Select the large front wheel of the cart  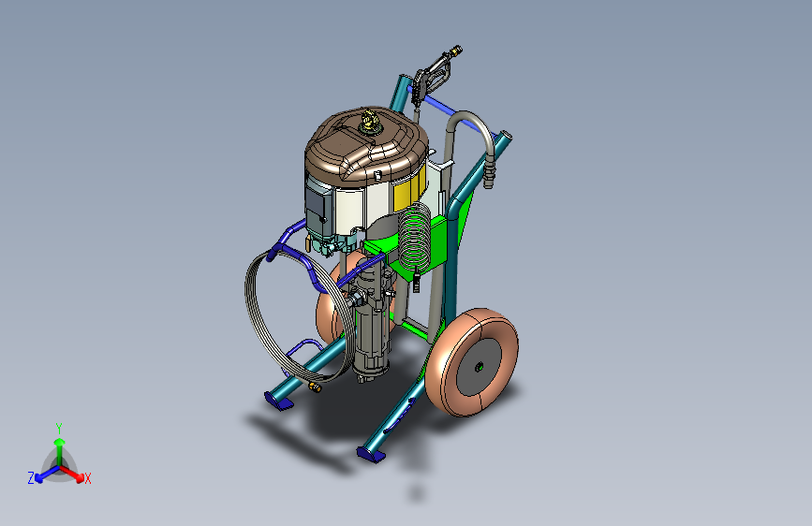click(472, 363)
